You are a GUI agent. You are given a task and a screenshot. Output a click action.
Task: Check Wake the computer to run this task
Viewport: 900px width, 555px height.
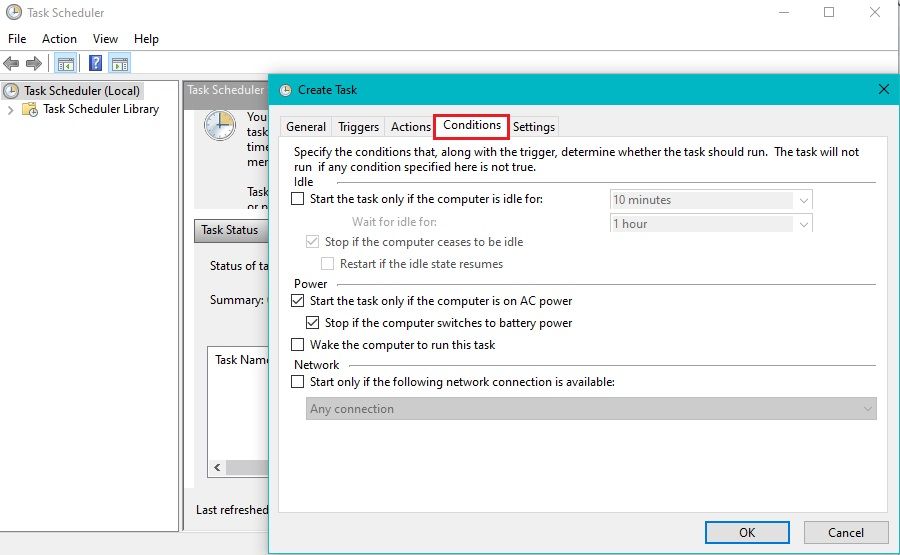(x=297, y=345)
